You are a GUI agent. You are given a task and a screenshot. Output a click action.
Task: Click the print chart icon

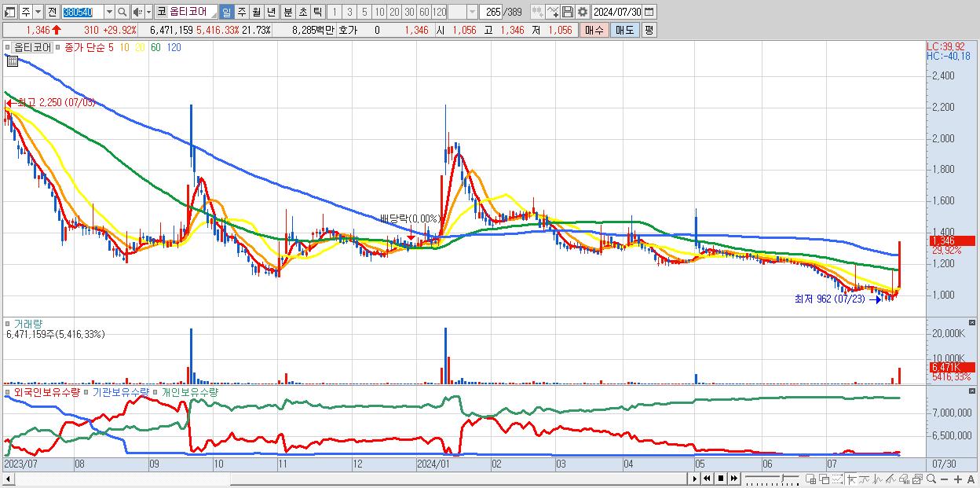coord(904,479)
